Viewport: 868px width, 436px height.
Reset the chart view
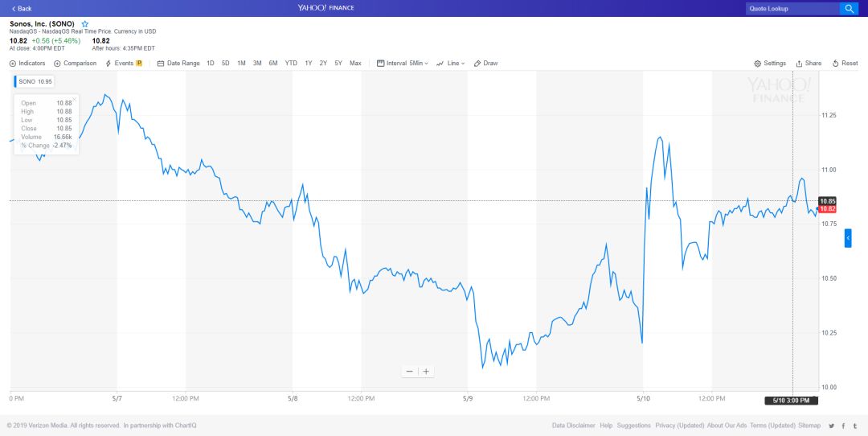click(x=845, y=64)
